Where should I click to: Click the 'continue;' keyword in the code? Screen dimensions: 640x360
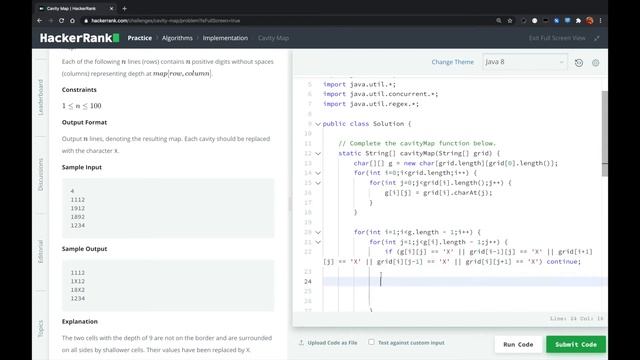(564, 262)
